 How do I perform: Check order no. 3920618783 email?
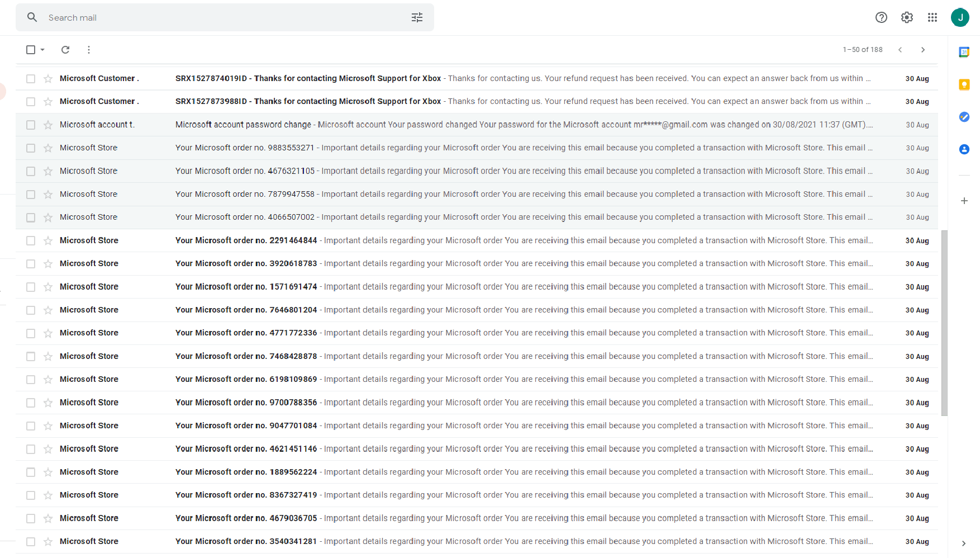(x=31, y=264)
